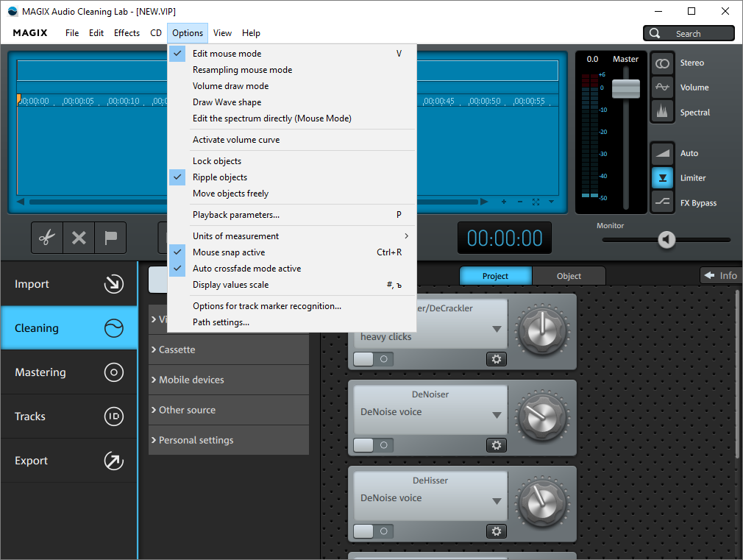Open the DeHisser preset dropdown

click(496, 501)
